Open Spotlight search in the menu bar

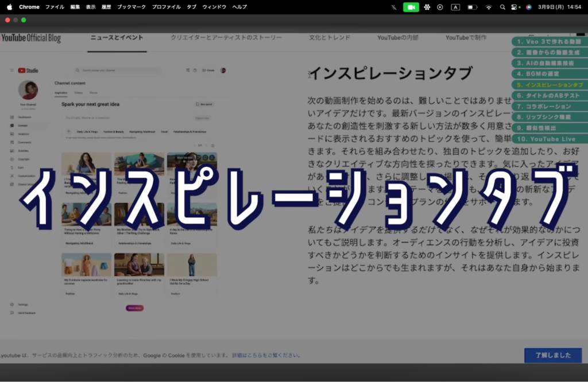point(502,7)
